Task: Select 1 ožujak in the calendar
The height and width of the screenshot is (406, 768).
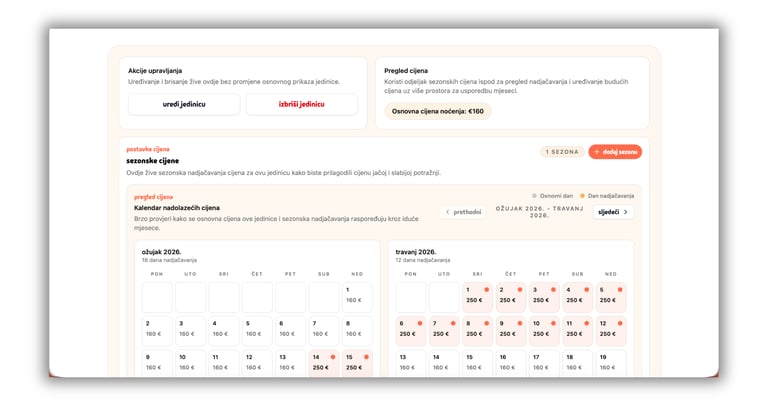Action: [x=357, y=298]
